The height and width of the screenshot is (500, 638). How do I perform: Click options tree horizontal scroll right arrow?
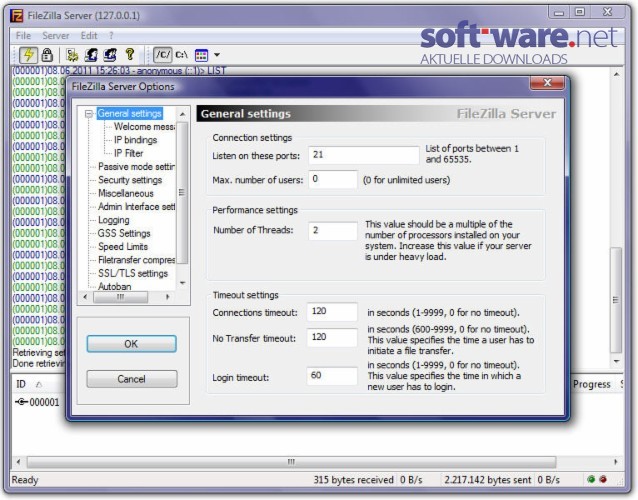167,297
